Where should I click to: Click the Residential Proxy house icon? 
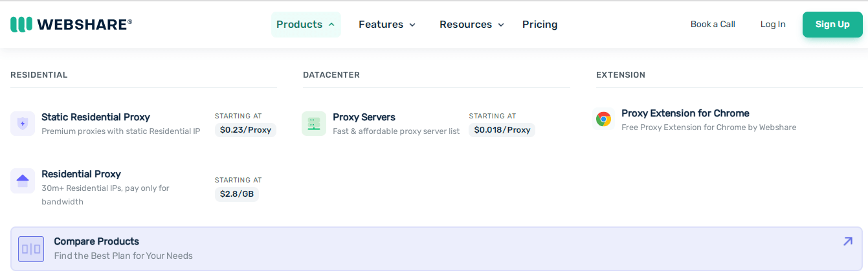tap(23, 181)
